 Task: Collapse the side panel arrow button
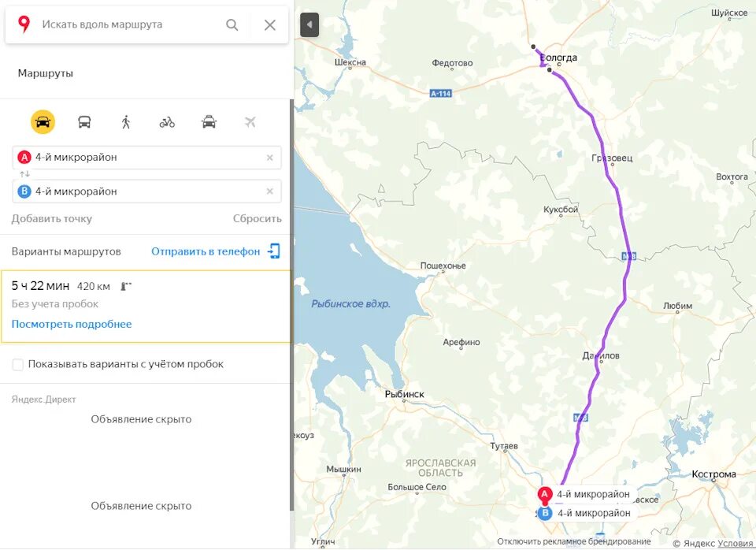309,24
